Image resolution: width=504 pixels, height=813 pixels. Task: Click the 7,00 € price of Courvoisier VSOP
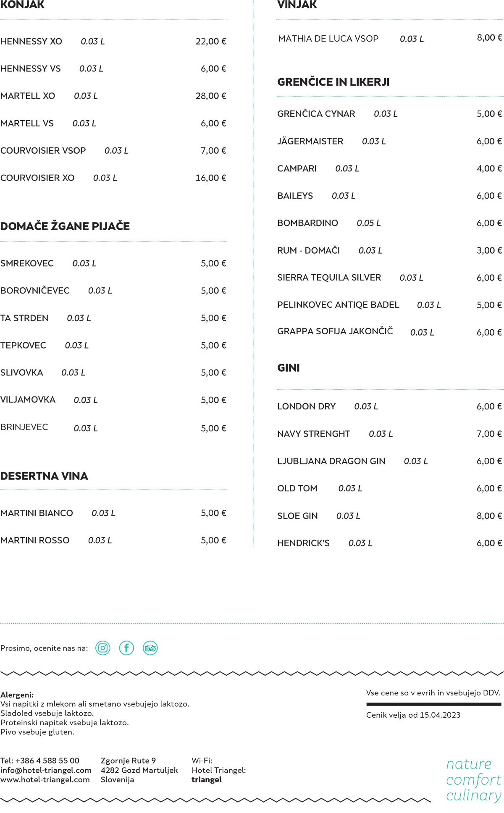point(213,151)
